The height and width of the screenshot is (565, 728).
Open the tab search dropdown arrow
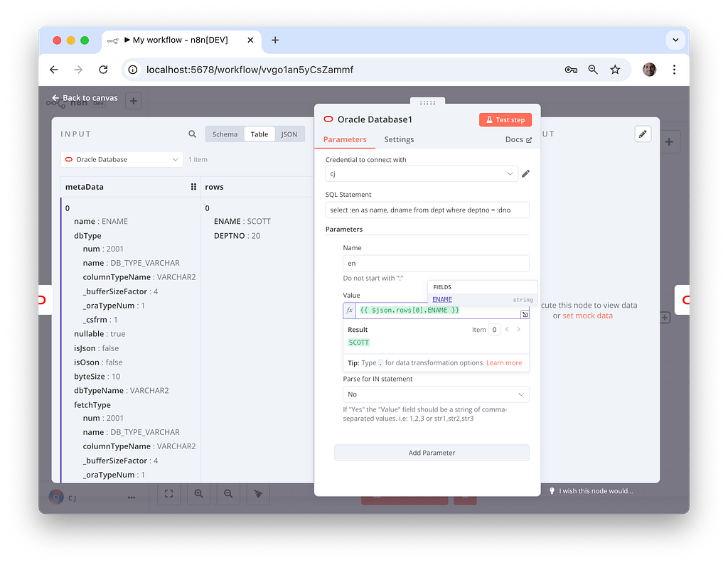675,40
